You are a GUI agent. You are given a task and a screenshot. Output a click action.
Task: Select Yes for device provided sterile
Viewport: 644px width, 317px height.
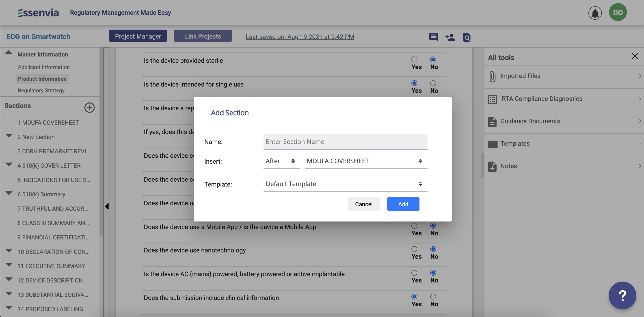click(414, 60)
